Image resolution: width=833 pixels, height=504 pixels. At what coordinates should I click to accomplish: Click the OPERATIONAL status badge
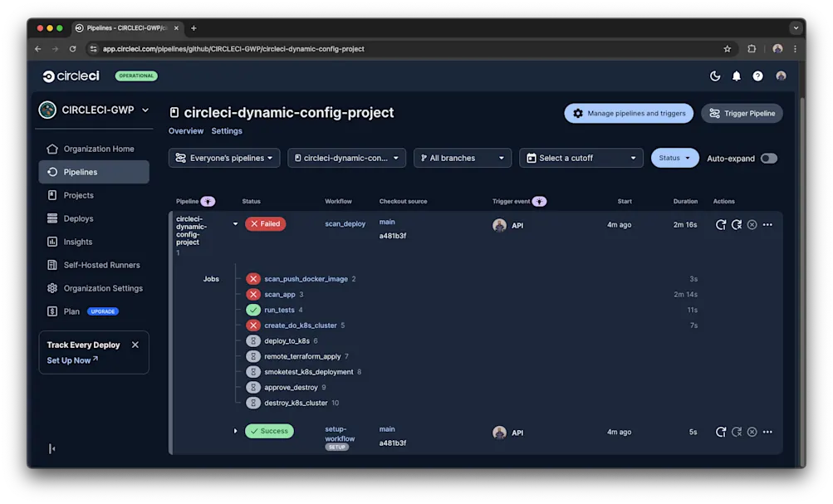click(x=136, y=76)
